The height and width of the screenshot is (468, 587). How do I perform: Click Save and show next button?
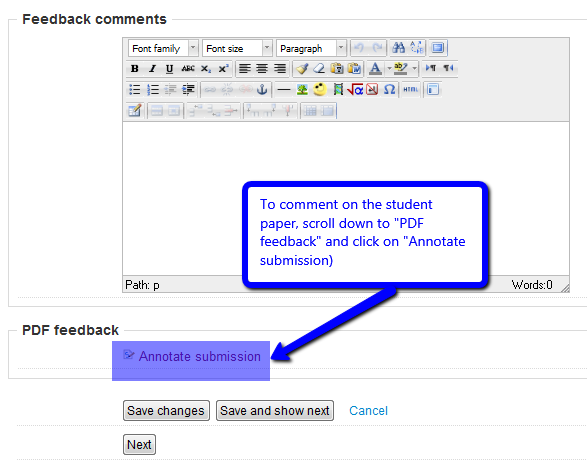[x=275, y=411]
